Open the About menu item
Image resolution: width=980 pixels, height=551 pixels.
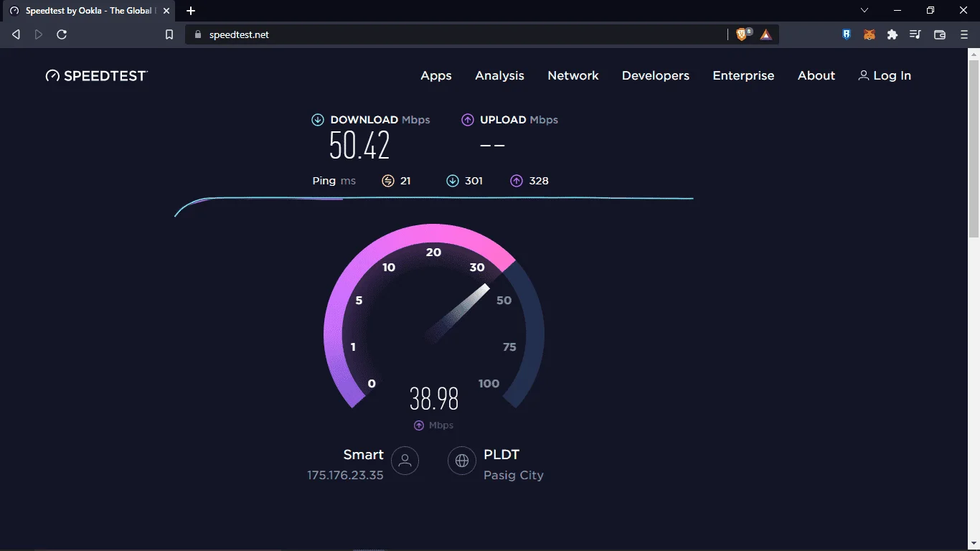coord(816,76)
